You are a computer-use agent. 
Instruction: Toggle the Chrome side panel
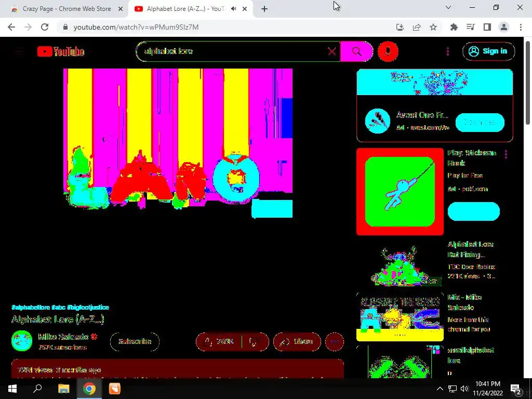click(487, 27)
